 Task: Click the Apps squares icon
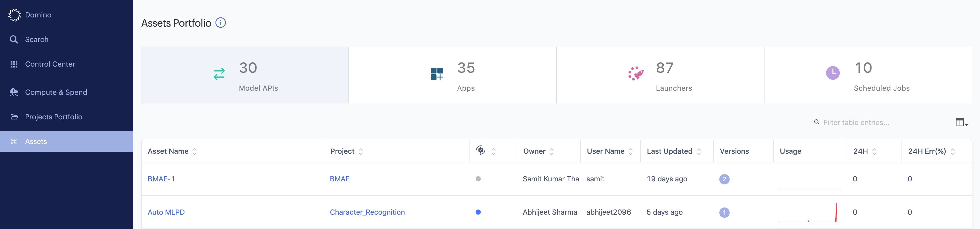pyautogui.click(x=437, y=74)
